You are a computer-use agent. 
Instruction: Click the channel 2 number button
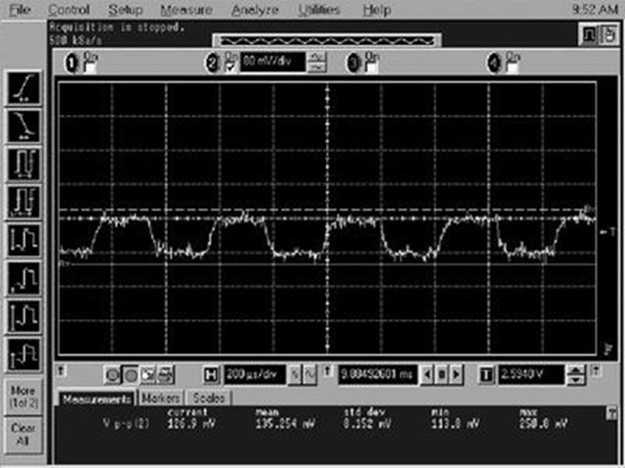(x=213, y=63)
